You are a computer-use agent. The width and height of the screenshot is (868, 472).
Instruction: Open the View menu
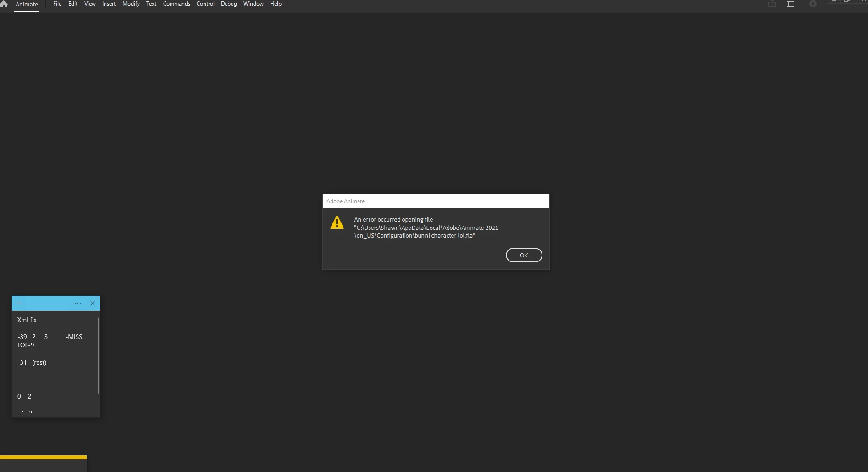[90, 4]
